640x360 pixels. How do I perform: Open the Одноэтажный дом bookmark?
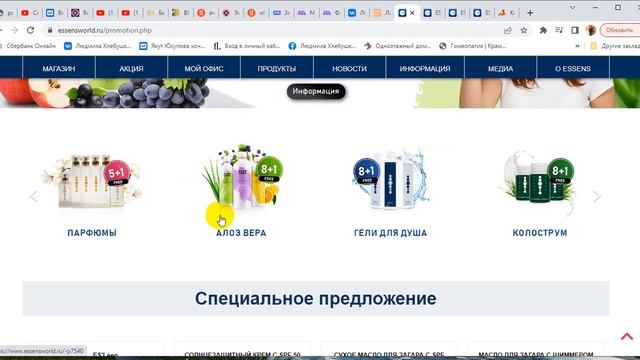pyautogui.click(x=397, y=46)
